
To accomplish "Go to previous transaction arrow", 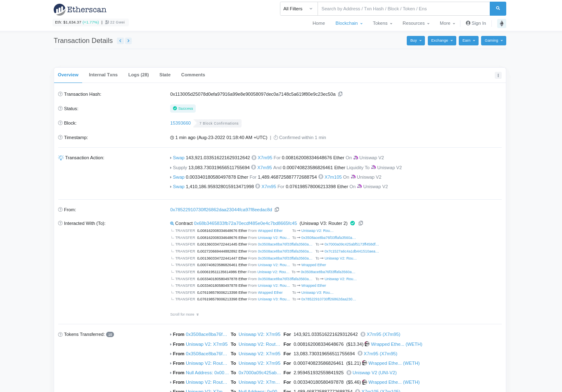I will point(120,41).
